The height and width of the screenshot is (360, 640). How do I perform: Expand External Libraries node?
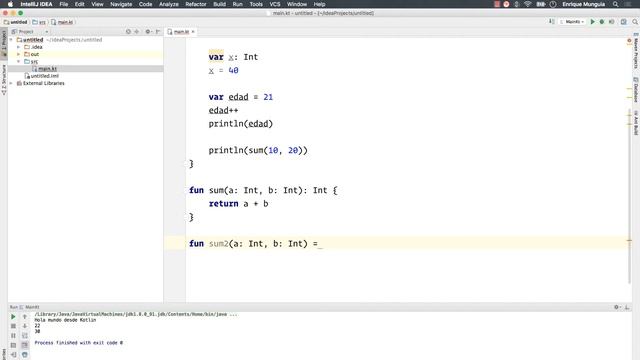click(11, 83)
